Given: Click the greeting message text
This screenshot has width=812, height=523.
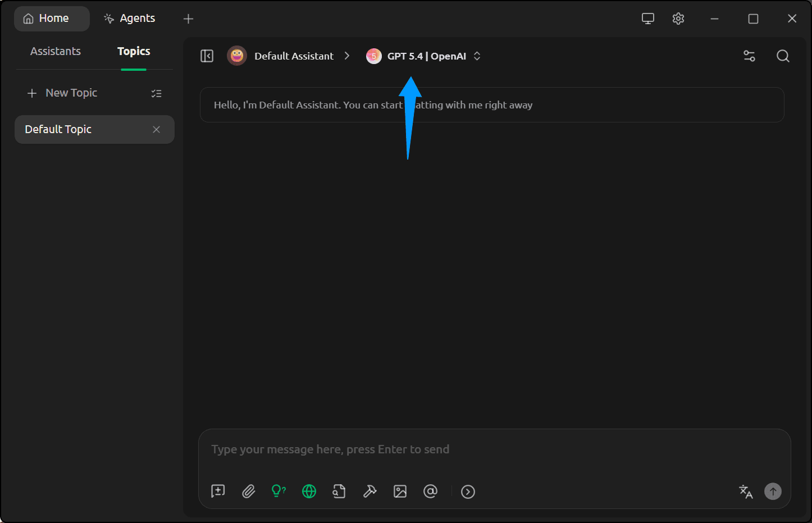Looking at the screenshot, I should 373,105.
